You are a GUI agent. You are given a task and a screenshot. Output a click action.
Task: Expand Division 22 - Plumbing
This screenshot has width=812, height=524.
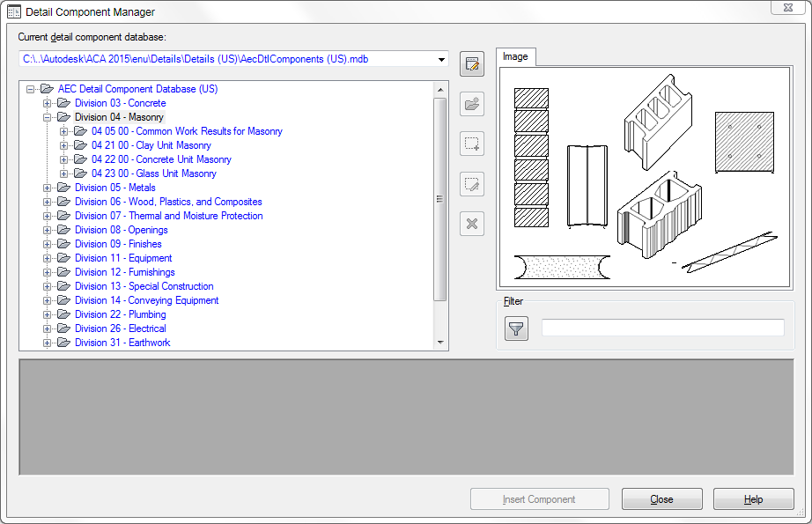pyautogui.click(x=47, y=314)
